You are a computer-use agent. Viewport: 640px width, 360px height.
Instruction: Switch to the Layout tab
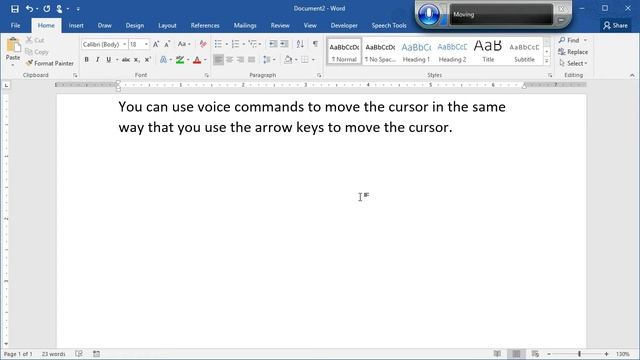click(167, 25)
